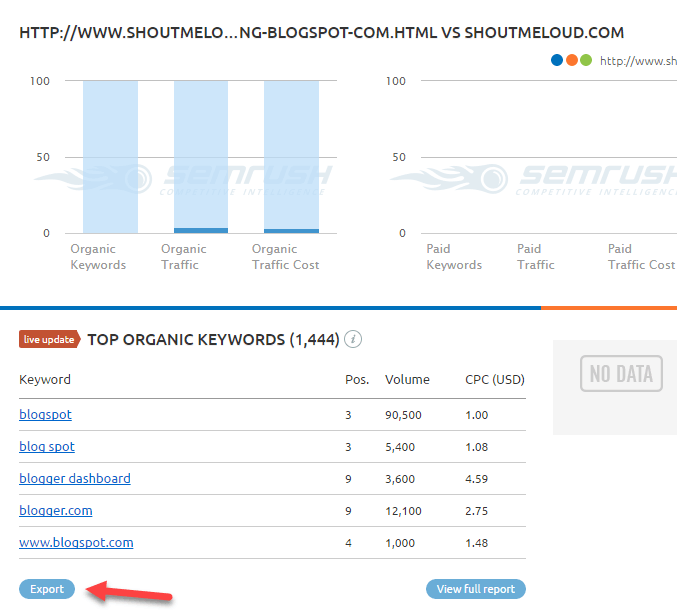This screenshot has width=677, height=610.
Task: Click the Organic Traffic bar in chart
Action: click(201, 157)
